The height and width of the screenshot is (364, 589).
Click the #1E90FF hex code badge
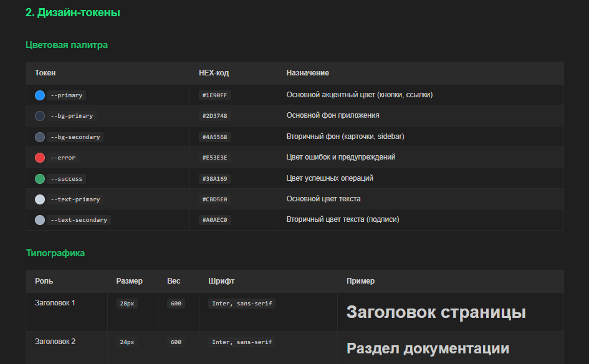pos(215,95)
